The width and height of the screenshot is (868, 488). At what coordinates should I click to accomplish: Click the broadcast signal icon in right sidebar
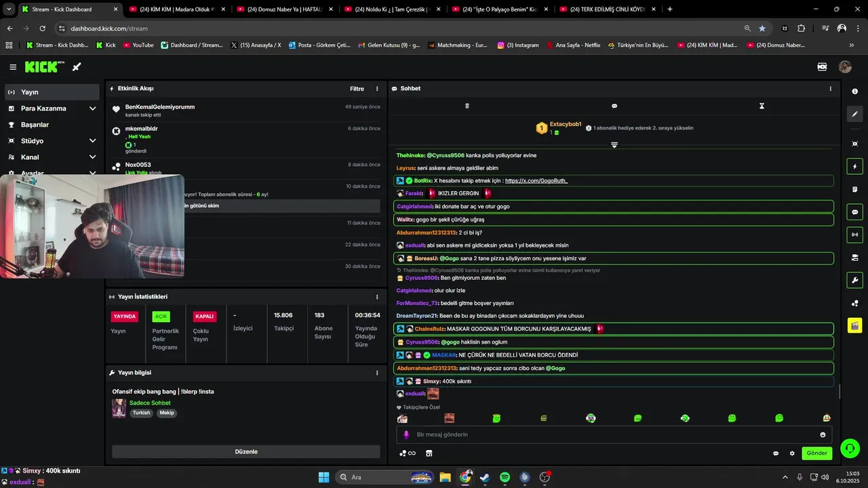click(854, 235)
